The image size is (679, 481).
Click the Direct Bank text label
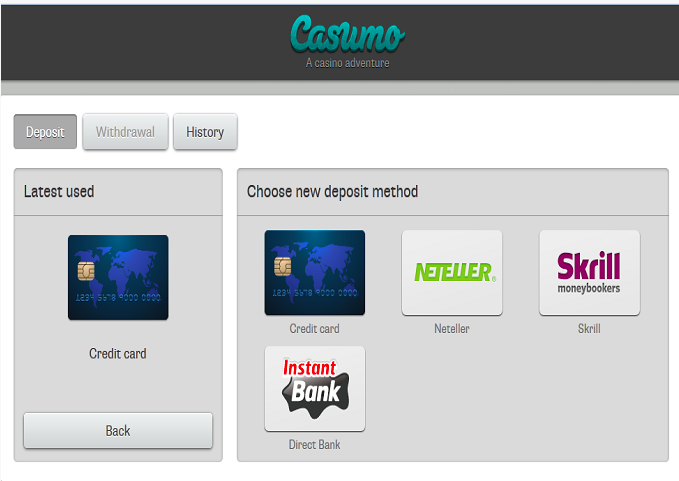click(x=314, y=445)
